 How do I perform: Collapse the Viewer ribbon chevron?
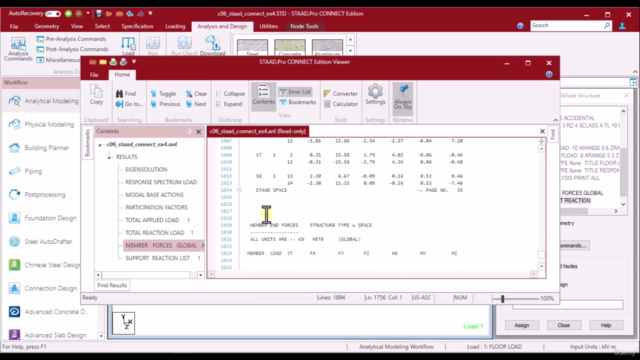coord(555,120)
